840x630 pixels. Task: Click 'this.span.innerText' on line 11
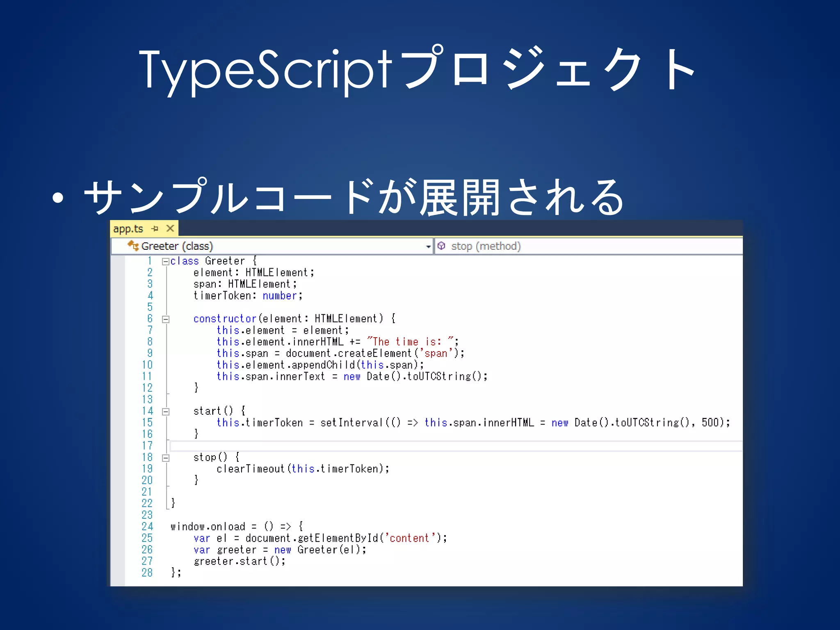click(x=271, y=376)
